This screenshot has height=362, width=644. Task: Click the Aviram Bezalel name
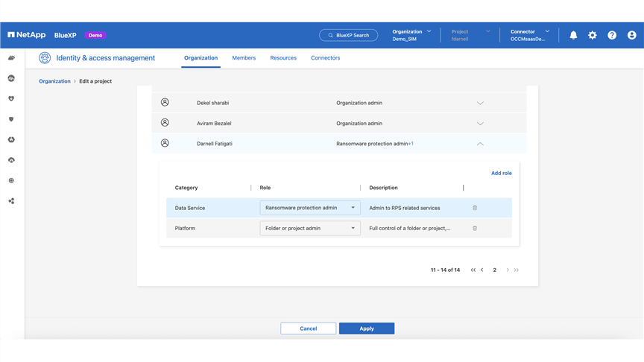click(214, 124)
